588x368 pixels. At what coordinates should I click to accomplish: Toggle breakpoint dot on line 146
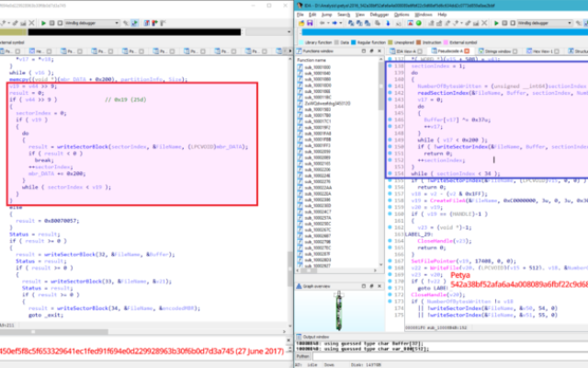point(390,120)
